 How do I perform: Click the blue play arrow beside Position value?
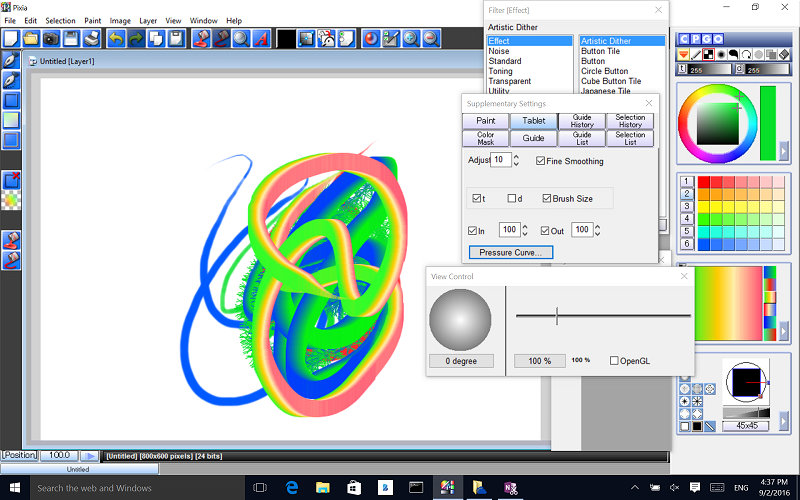[90, 456]
